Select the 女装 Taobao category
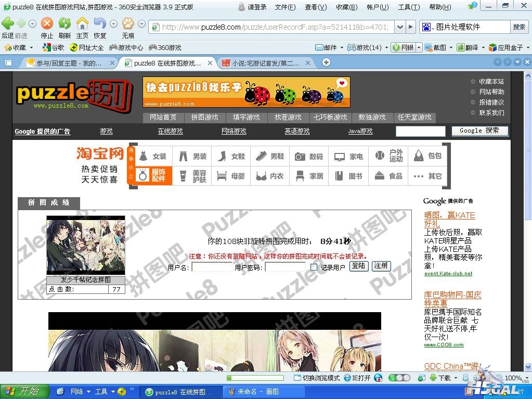Viewport: 532px width, 399px height. click(x=153, y=156)
